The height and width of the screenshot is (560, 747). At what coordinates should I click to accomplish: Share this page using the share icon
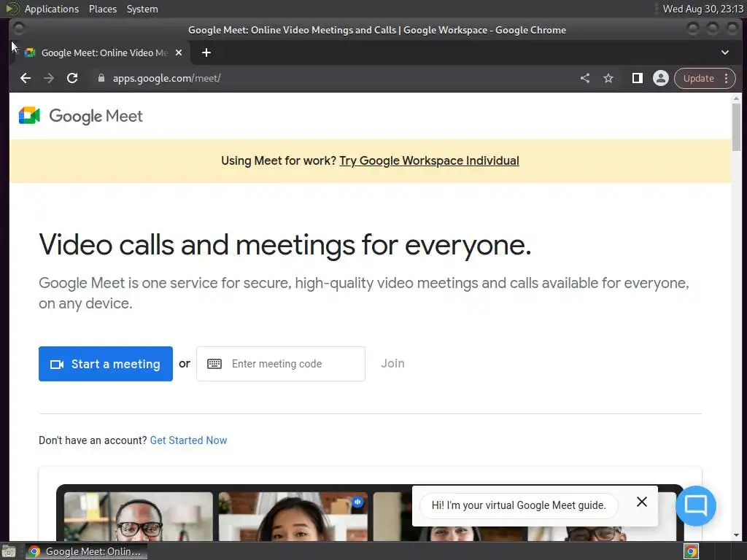(585, 78)
